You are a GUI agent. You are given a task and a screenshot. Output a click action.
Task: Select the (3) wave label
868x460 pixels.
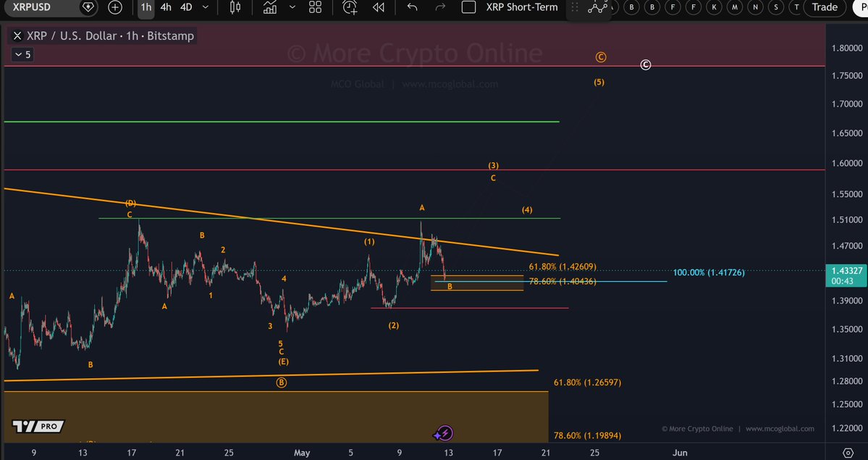point(493,165)
